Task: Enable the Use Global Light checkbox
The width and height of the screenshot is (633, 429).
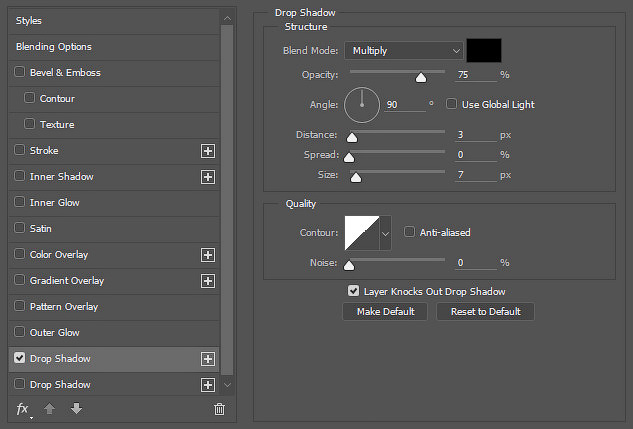Action: pyautogui.click(x=451, y=104)
